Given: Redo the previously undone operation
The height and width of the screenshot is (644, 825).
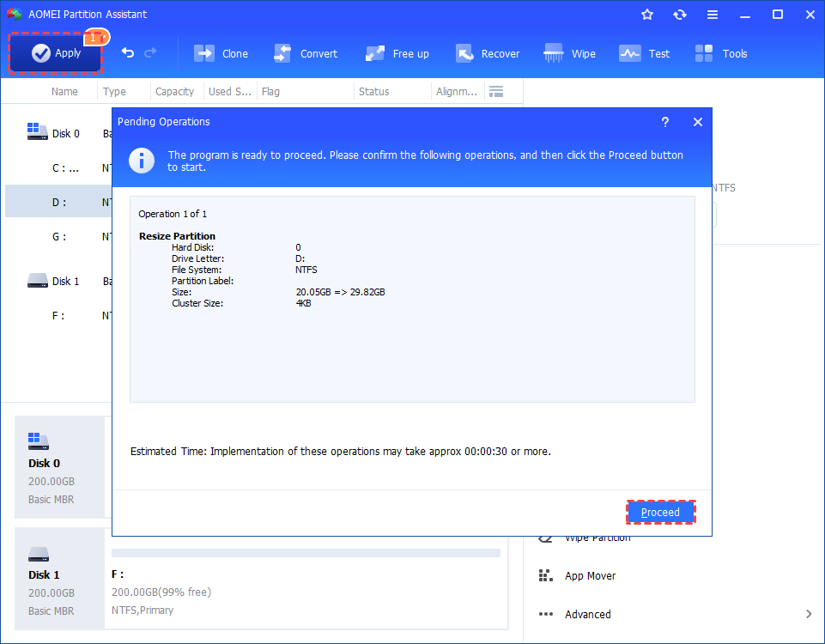Looking at the screenshot, I should tap(150, 52).
